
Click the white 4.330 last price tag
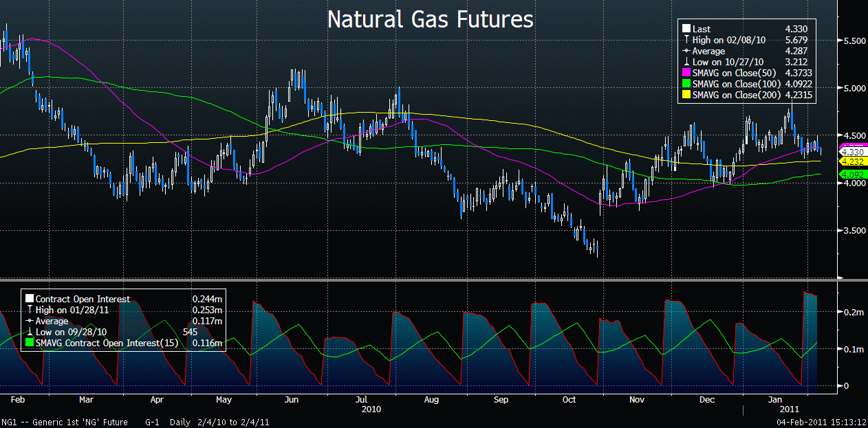pos(853,152)
